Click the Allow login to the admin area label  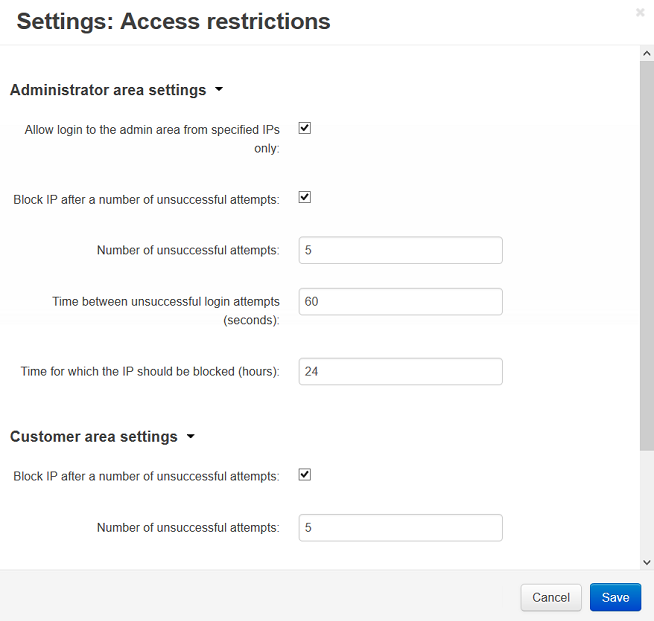click(152, 139)
